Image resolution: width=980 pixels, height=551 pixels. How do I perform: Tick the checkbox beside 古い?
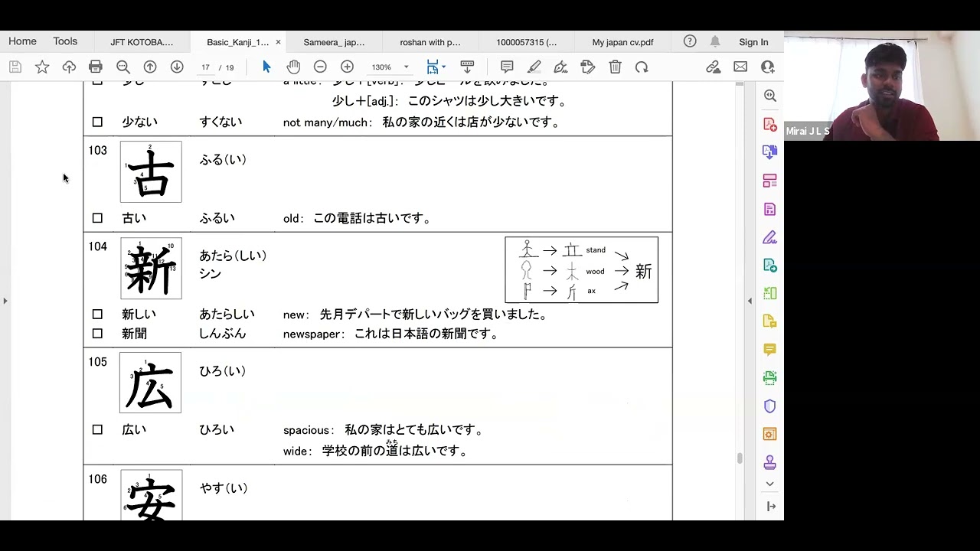(x=97, y=218)
